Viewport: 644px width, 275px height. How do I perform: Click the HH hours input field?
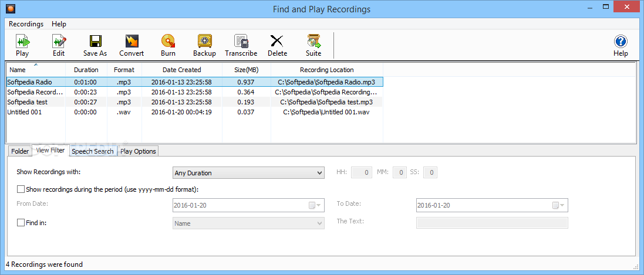pos(362,173)
